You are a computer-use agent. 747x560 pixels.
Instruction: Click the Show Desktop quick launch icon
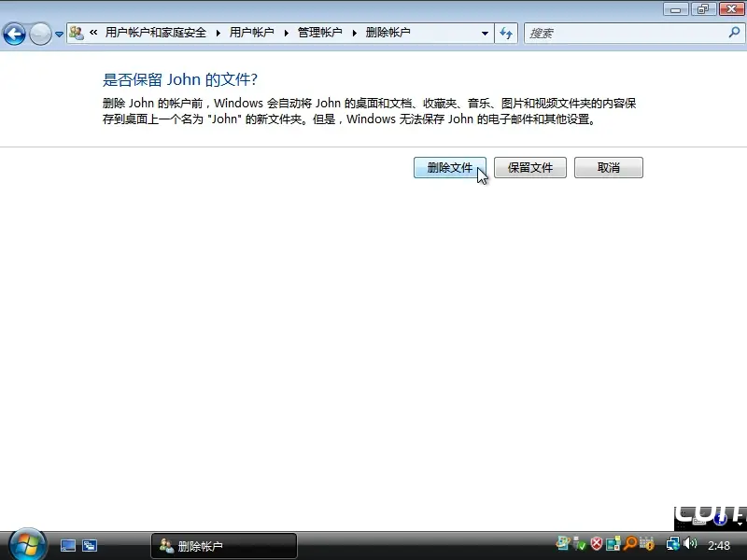point(67,546)
